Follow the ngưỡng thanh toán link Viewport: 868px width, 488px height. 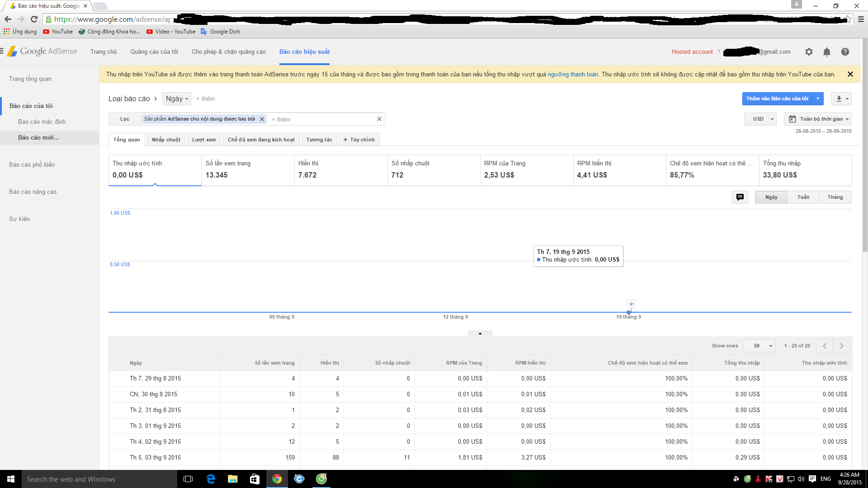point(573,74)
